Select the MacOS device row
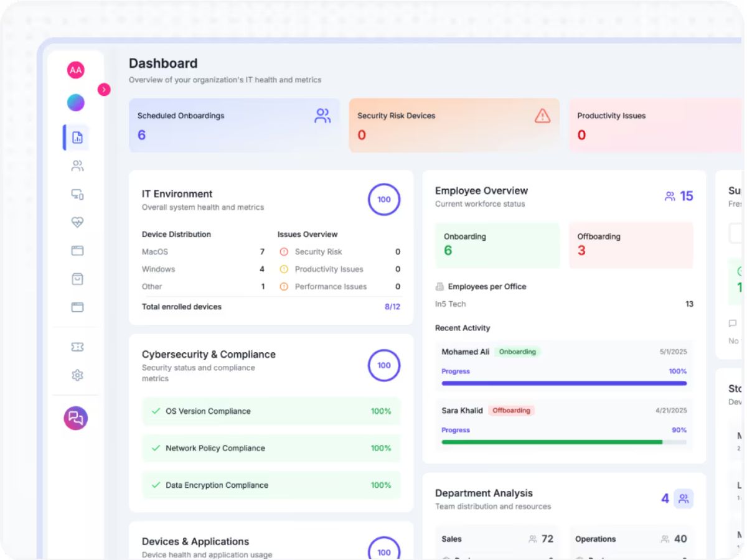 point(204,252)
